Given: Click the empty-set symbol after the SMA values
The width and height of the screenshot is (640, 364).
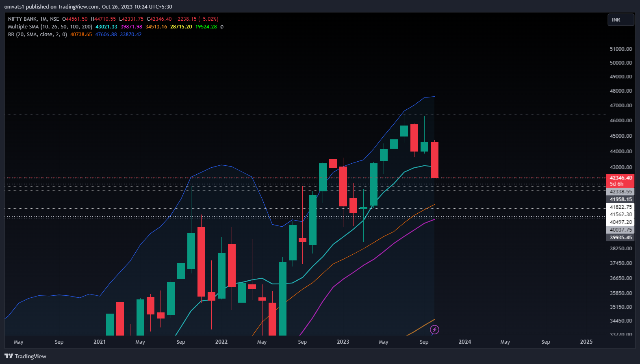Looking at the screenshot, I should [x=222, y=27].
